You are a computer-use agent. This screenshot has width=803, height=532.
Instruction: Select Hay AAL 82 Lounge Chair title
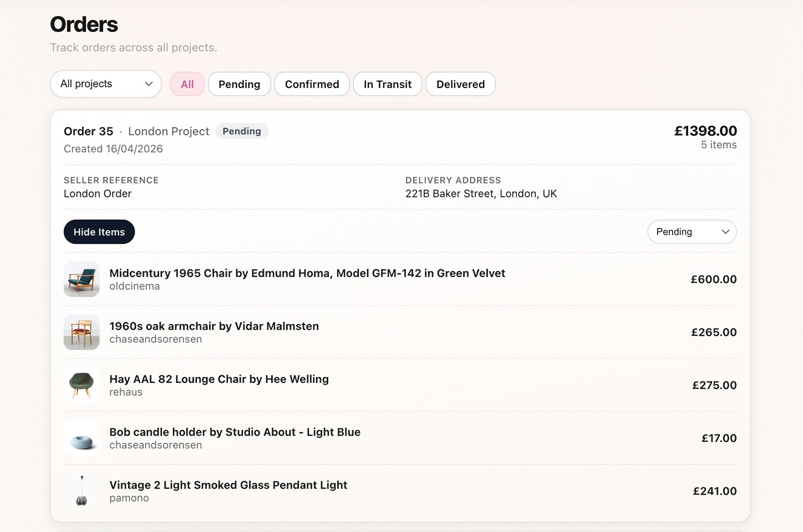point(219,379)
